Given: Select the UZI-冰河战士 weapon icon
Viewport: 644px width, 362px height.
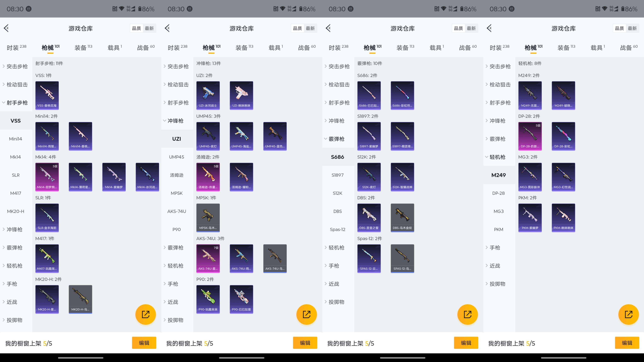Looking at the screenshot, I should [208, 95].
